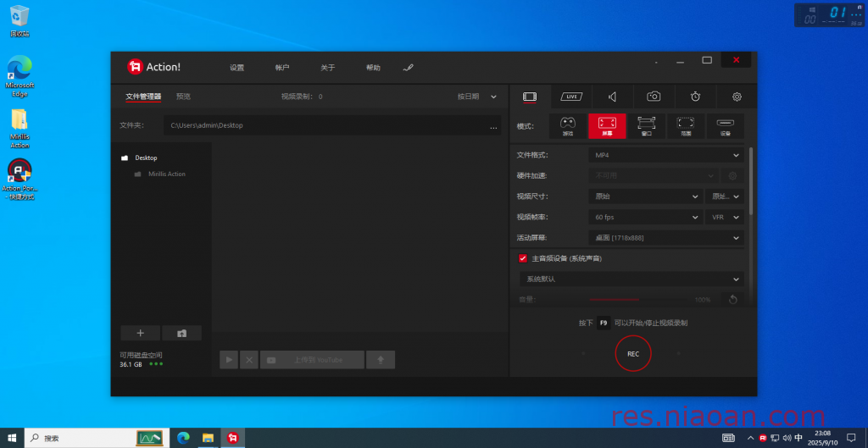Image resolution: width=868 pixels, height=448 pixels.
Task: Open the 活动屏幕 桌面 dropdown
Action: pos(666,238)
